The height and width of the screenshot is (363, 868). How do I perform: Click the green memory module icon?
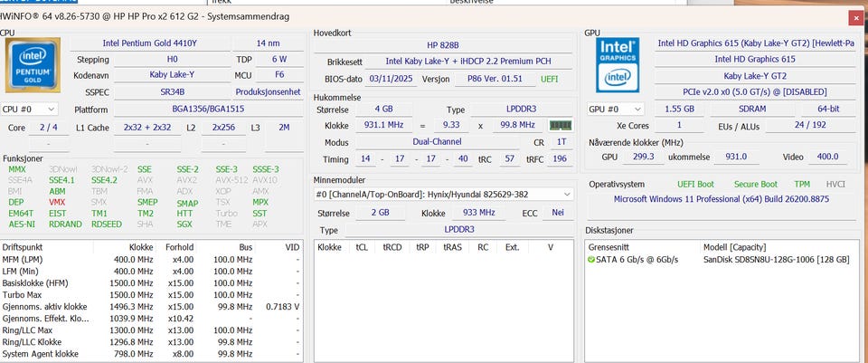click(x=561, y=126)
